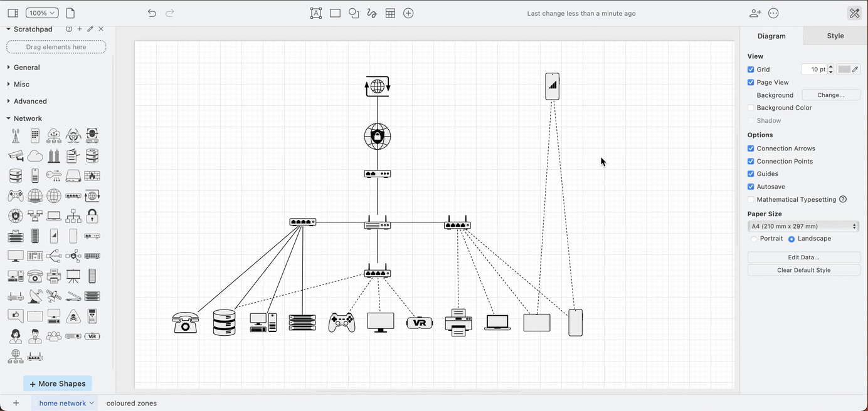868x411 pixels.
Task: Select the security camera shape in sidebar
Action: [x=15, y=156]
